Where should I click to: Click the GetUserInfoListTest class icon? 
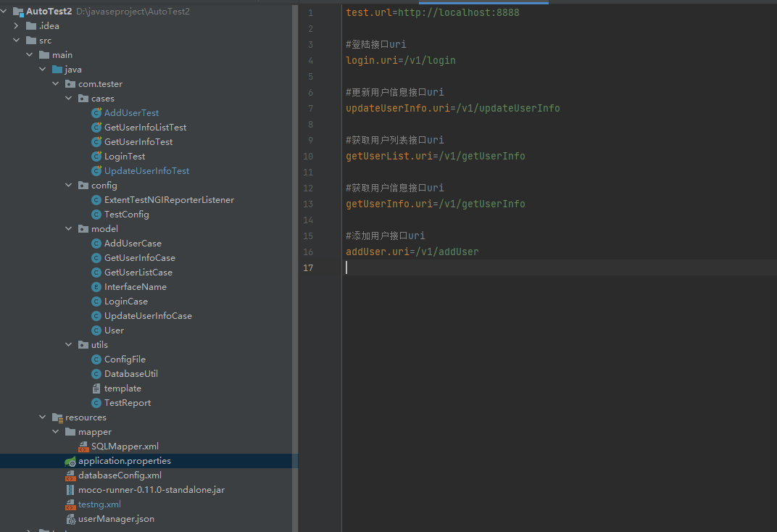tap(96, 128)
